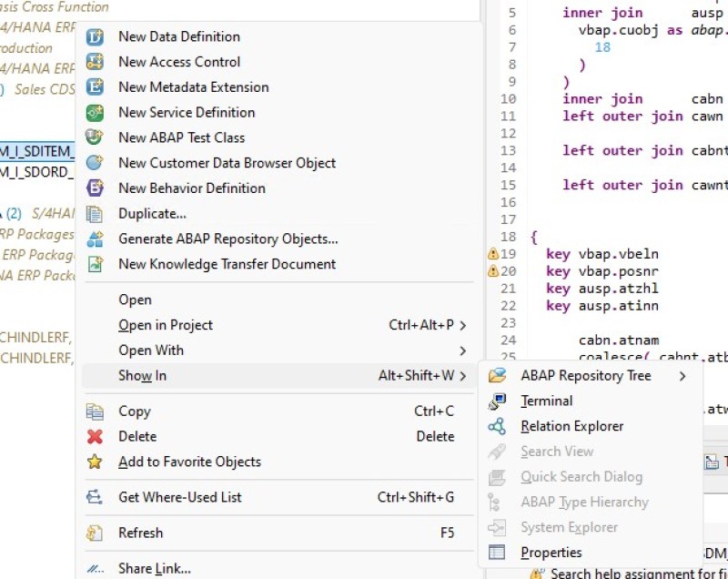Expand the Open With submenu arrow
728x579 pixels.
[x=463, y=350]
